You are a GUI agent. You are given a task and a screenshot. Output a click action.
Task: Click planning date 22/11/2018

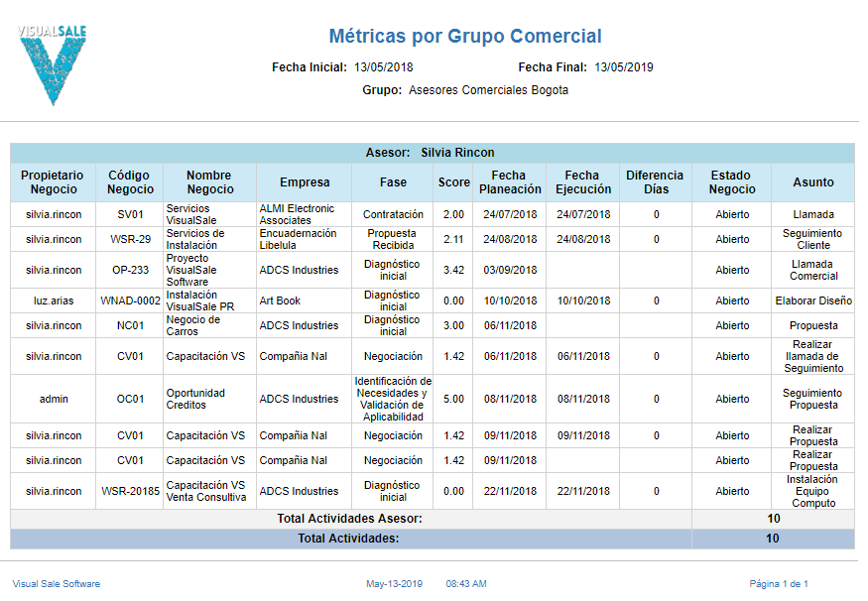pyautogui.click(x=510, y=492)
